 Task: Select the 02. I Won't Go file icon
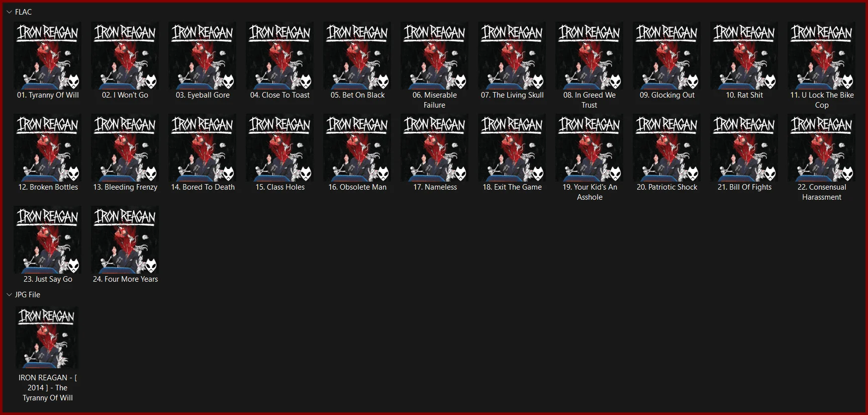coord(125,56)
